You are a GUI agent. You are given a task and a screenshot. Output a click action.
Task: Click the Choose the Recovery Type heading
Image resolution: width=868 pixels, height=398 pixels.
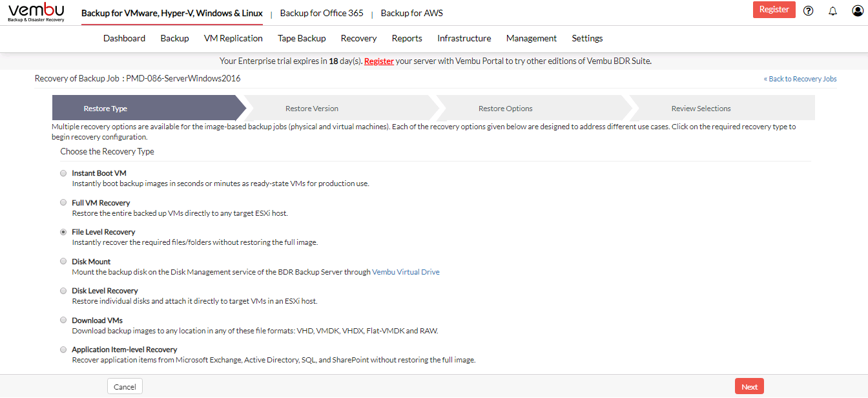pos(107,151)
